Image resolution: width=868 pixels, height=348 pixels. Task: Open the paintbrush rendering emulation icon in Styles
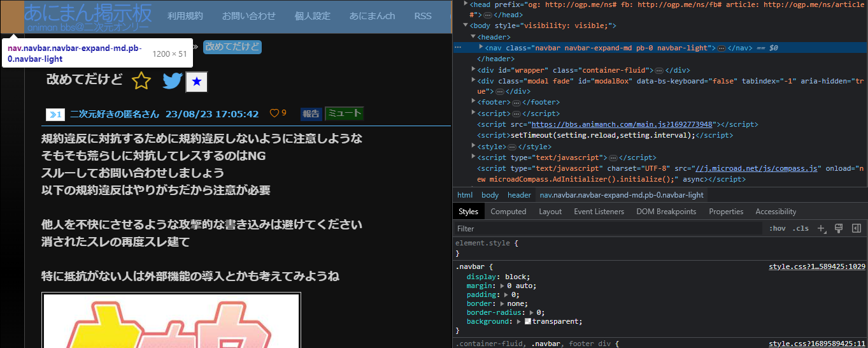pos(839,228)
